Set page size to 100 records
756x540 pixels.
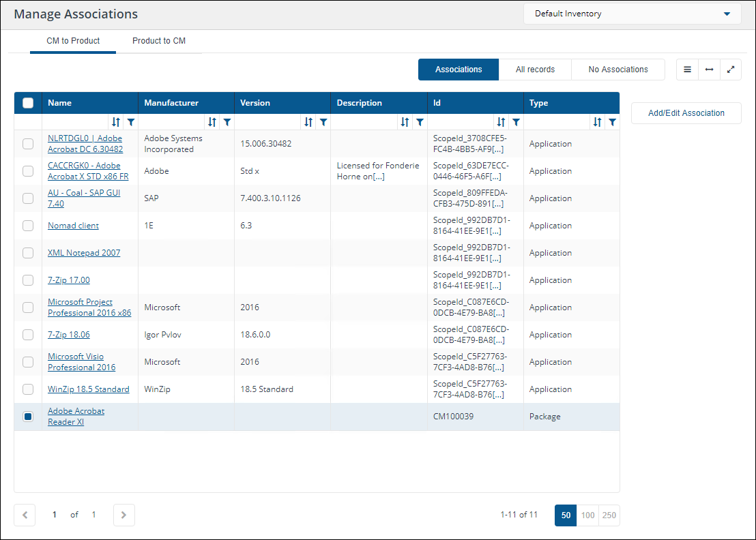point(587,515)
